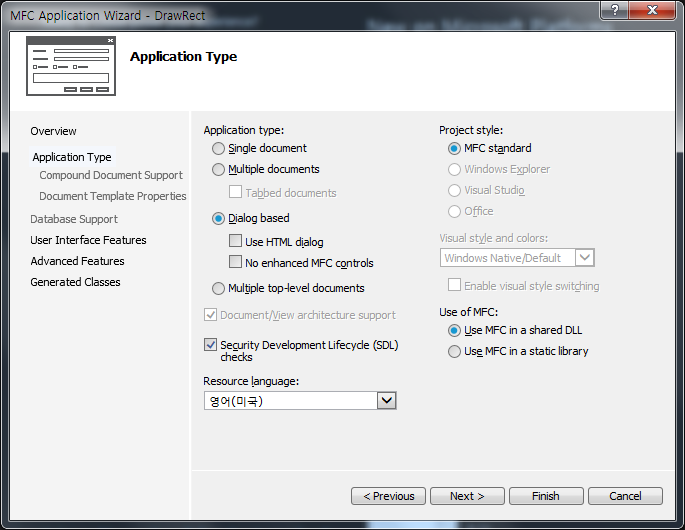Cancel the MFC Application Wizard
Image resolution: width=685 pixels, height=530 pixels.
[x=625, y=496]
